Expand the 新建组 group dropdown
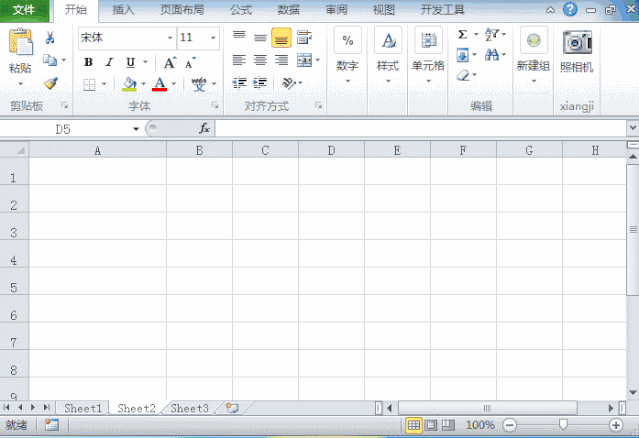The image size is (639, 438). pos(534,81)
